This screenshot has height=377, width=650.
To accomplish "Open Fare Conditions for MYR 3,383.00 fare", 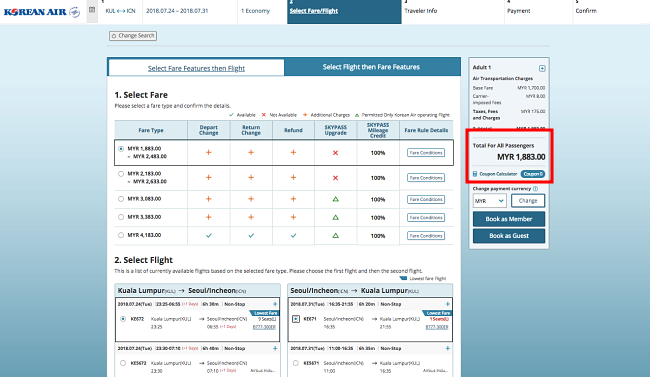I will (x=426, y=217).
